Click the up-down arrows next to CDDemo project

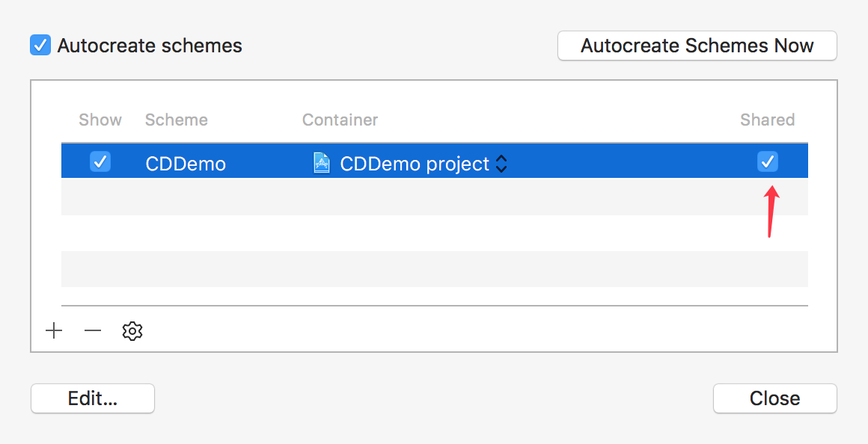click(x=501, y=164)
